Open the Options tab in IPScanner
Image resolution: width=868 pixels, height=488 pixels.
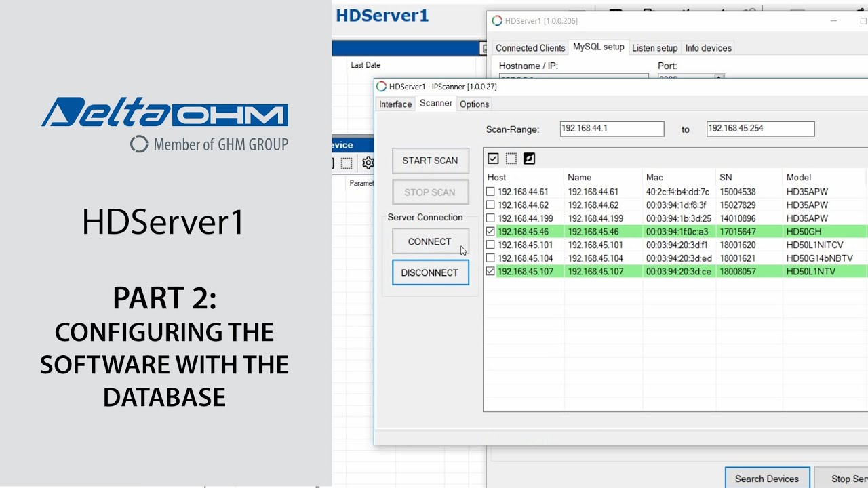pyautogui.click(x=475, y=104)
